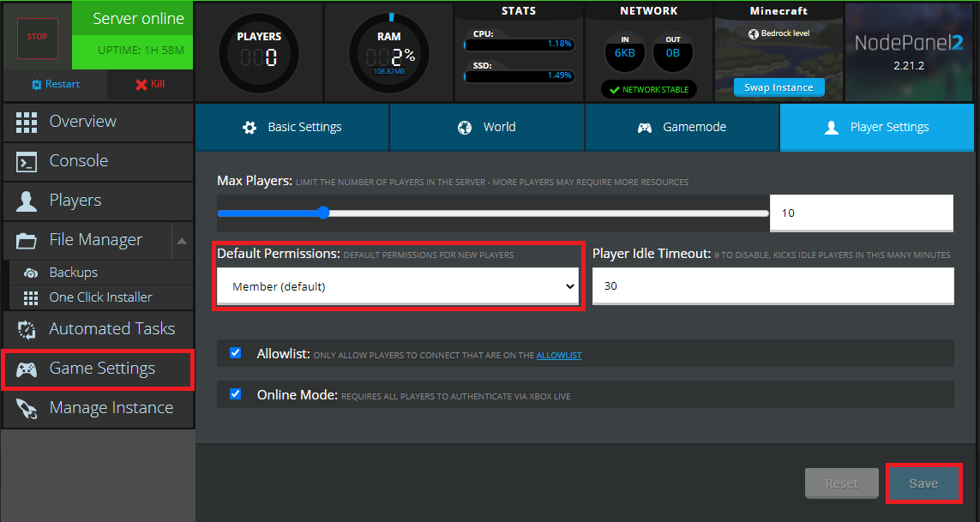Open Backups from the sidebar

point(73,273)
